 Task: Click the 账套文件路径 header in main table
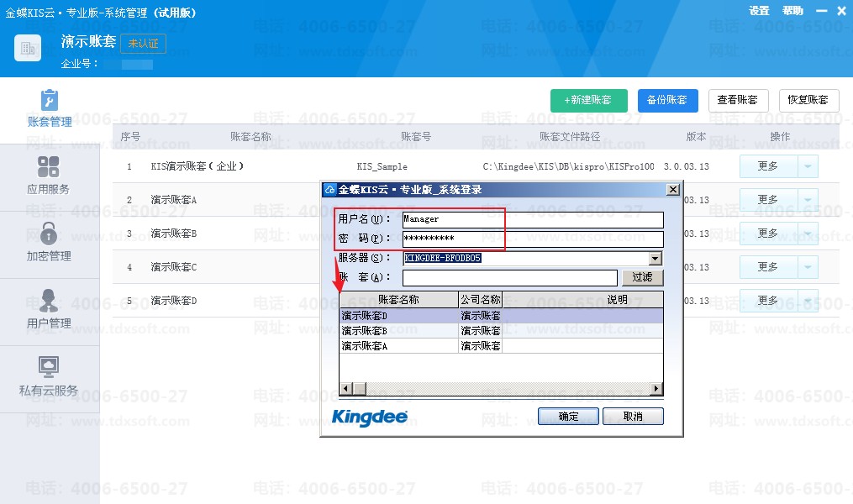point(570,136)
